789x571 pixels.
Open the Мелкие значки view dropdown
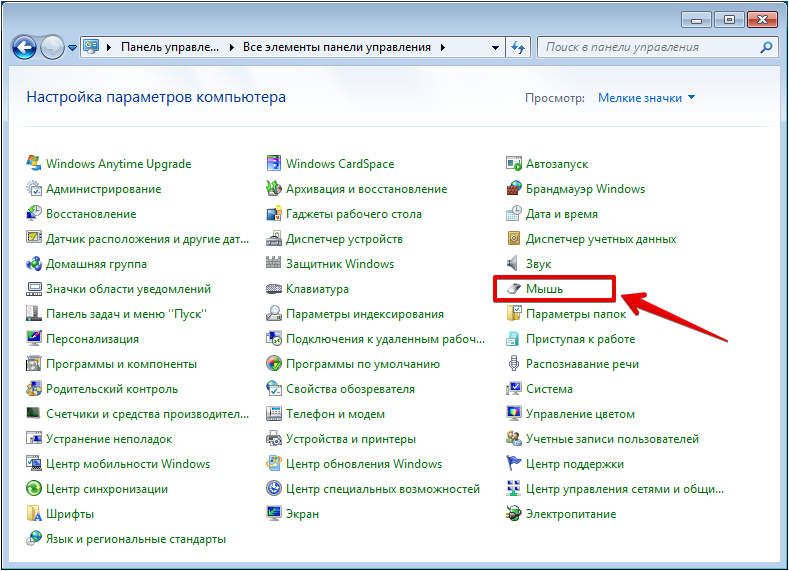click(647, 98)
